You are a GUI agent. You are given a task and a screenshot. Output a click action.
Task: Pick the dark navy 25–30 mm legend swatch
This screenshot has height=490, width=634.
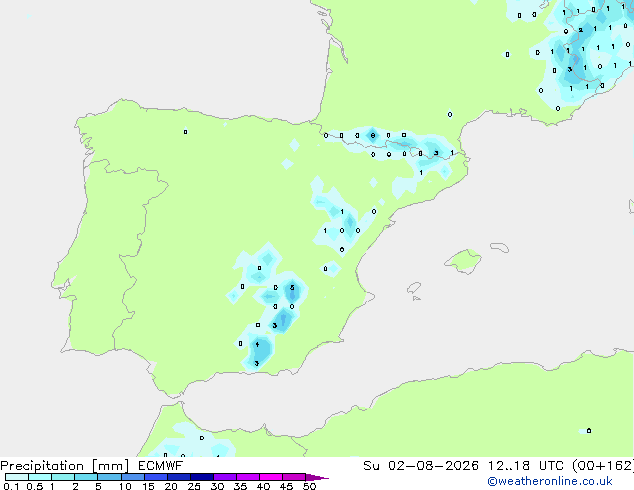[202, 477]
